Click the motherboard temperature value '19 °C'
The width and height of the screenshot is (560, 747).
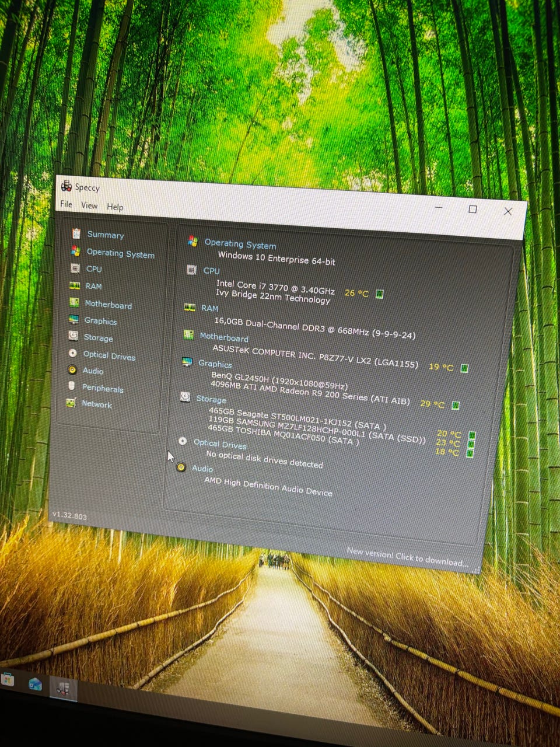441,366
